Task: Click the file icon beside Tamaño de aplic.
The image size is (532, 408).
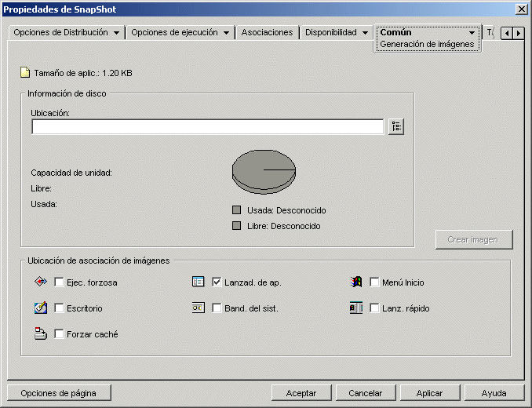Action: coord(25,73)
